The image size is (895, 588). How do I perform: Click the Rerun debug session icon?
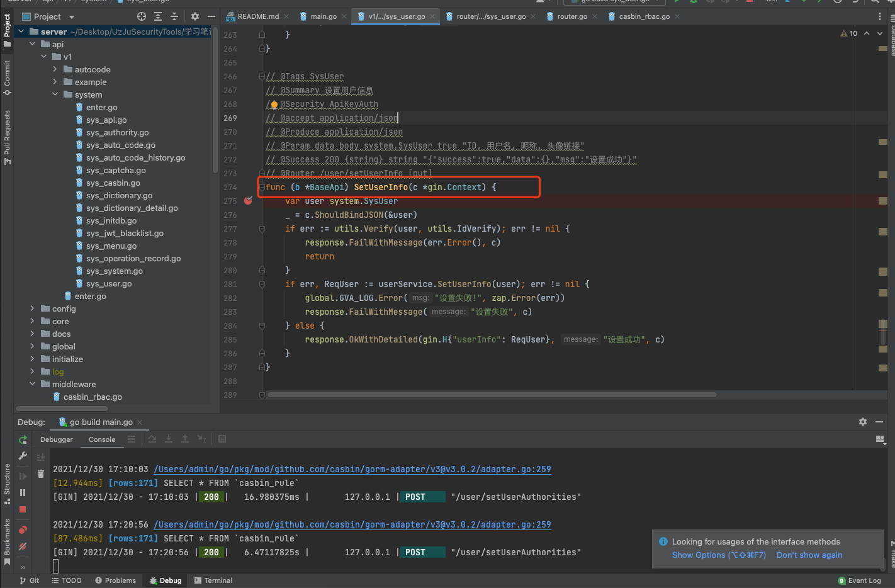click(23, 439)
